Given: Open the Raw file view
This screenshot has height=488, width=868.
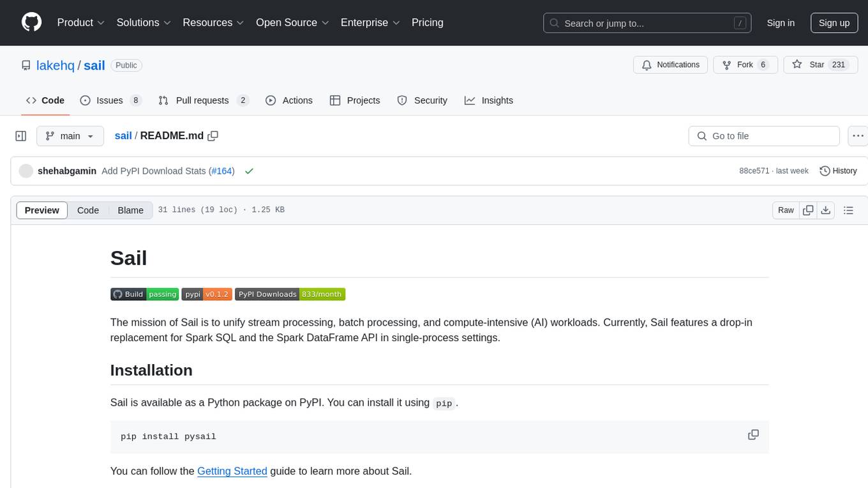Looking at the screenshot, I should (786, 210).
